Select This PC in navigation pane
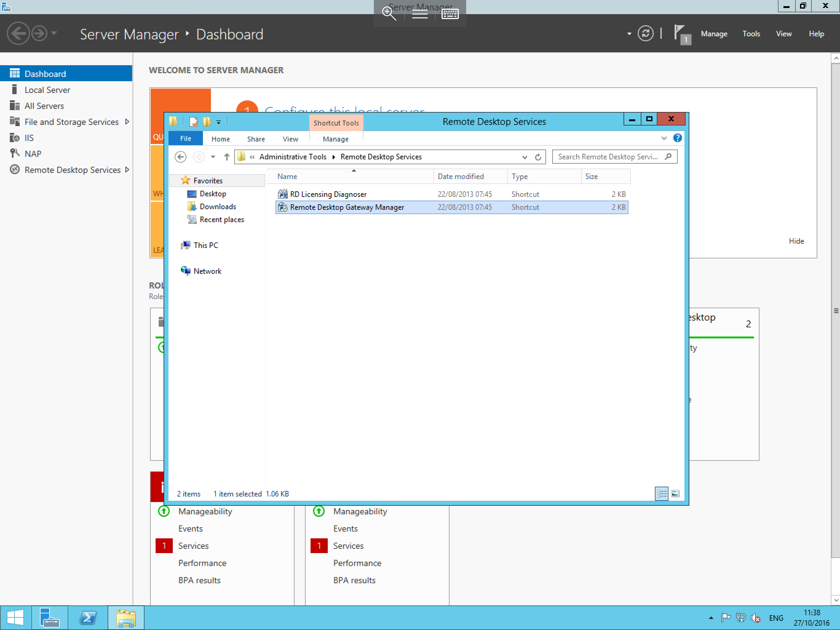The image size is (840, 630). (x=205, y=245)
